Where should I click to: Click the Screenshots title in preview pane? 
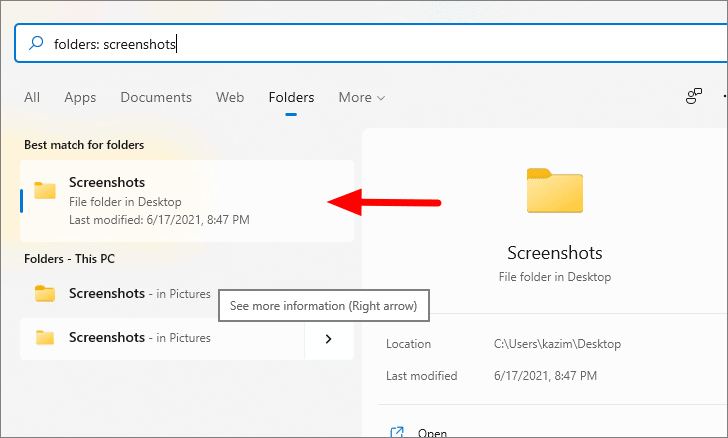tap(555, 253)
